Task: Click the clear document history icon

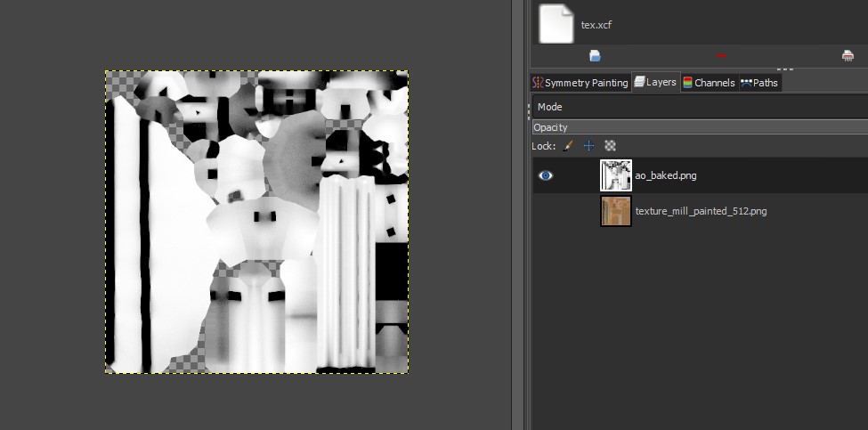Action: (847, 56)
